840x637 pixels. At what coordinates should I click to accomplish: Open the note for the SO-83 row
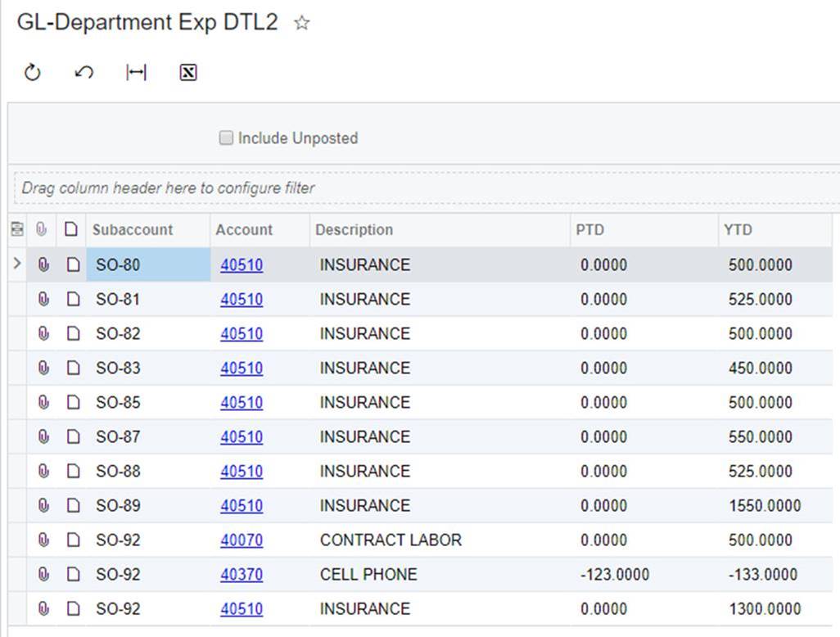tap(74, 368)
